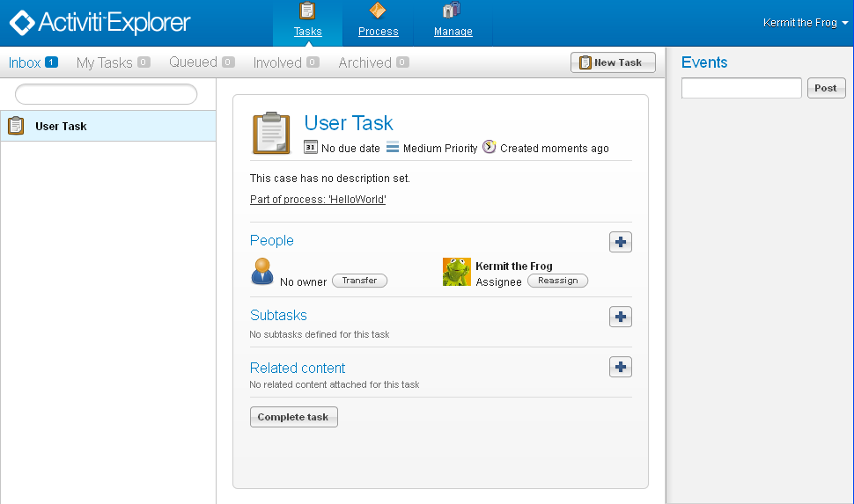Viewport: 854px width, 504px height.
Task: Click the User Task title heading
Action: click(x=349, y=123)
